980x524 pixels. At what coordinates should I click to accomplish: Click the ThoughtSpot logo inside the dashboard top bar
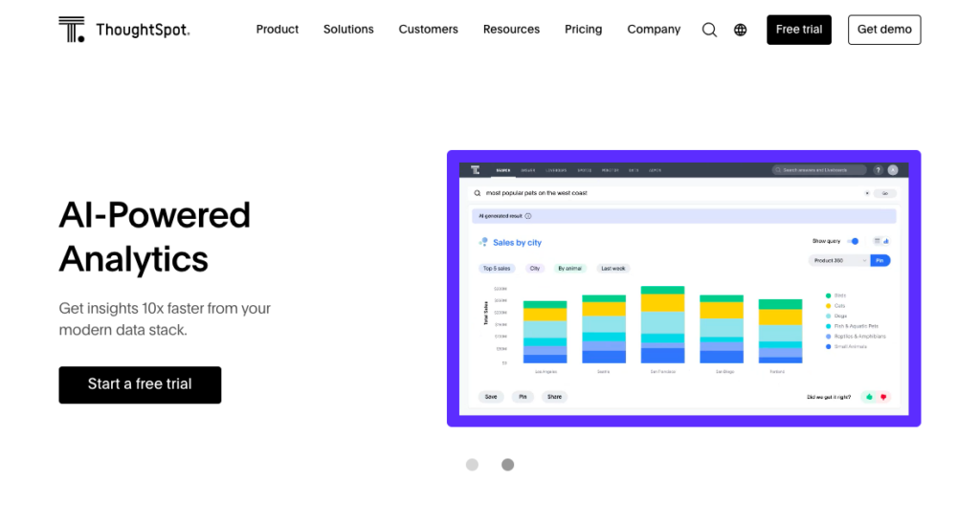[475, 170]
